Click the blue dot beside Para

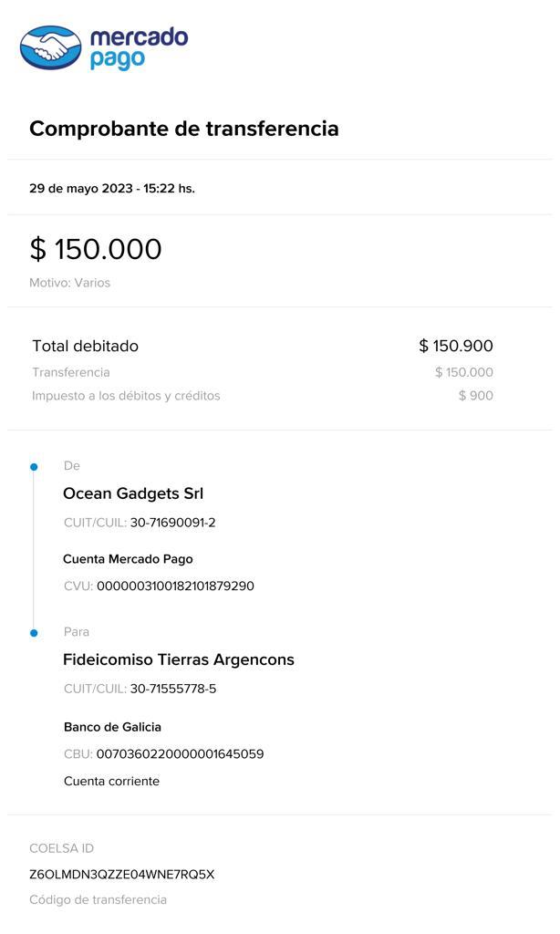click(x=34, y=633)
